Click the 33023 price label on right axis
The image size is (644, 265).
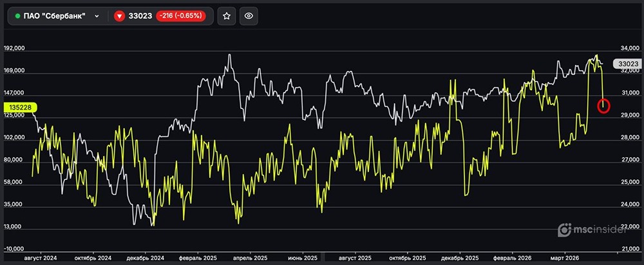click(x=628, y=64)
